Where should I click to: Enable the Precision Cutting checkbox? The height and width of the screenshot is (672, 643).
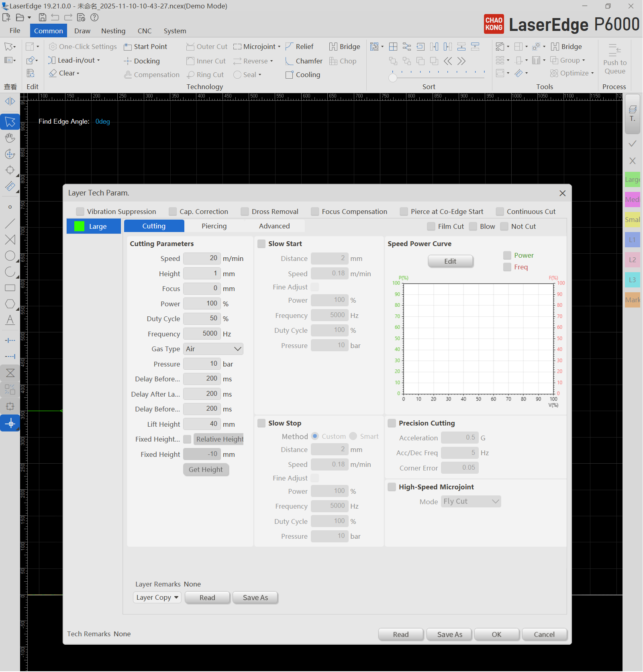click(x=392, y=423)
